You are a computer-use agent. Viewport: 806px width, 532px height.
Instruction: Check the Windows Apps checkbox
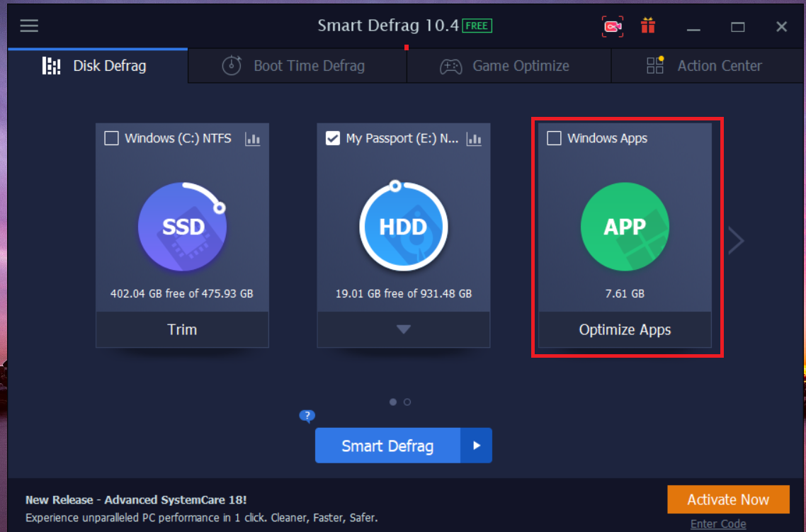tap(554, 138)
